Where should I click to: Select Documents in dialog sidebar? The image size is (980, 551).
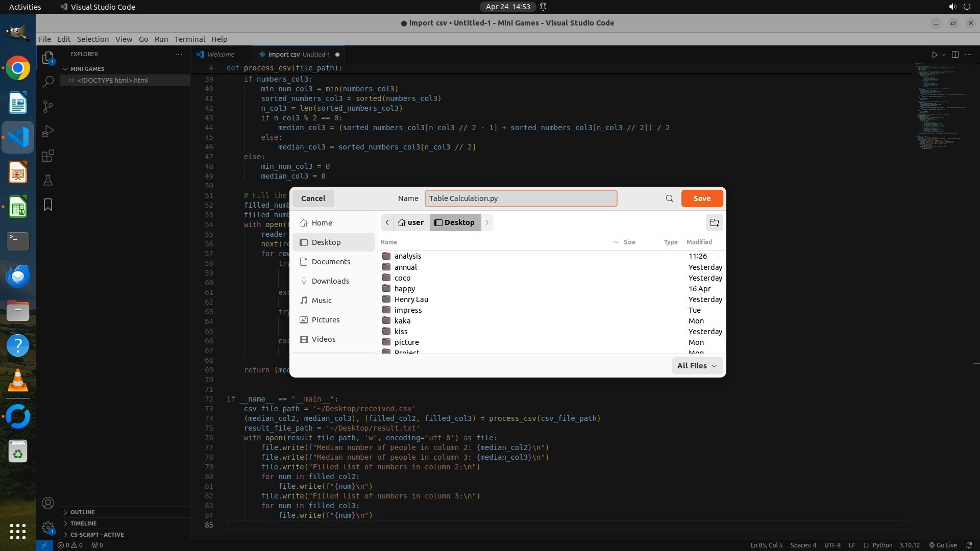click(x=331, y=262)
